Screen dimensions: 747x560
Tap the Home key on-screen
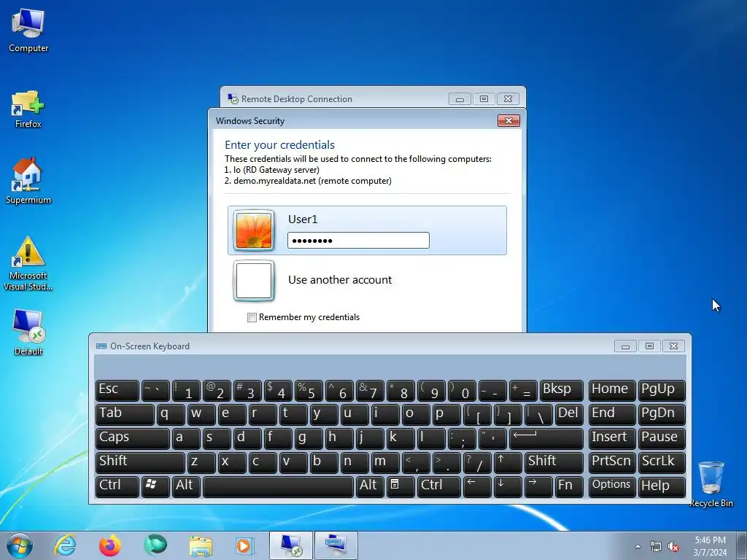click(612, 391)
